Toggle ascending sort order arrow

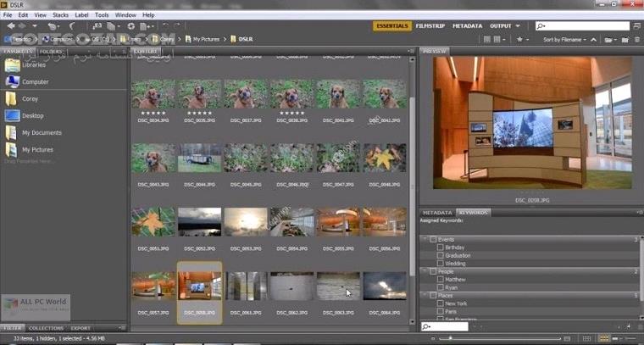pyautogui.click(x=593, y=40)
